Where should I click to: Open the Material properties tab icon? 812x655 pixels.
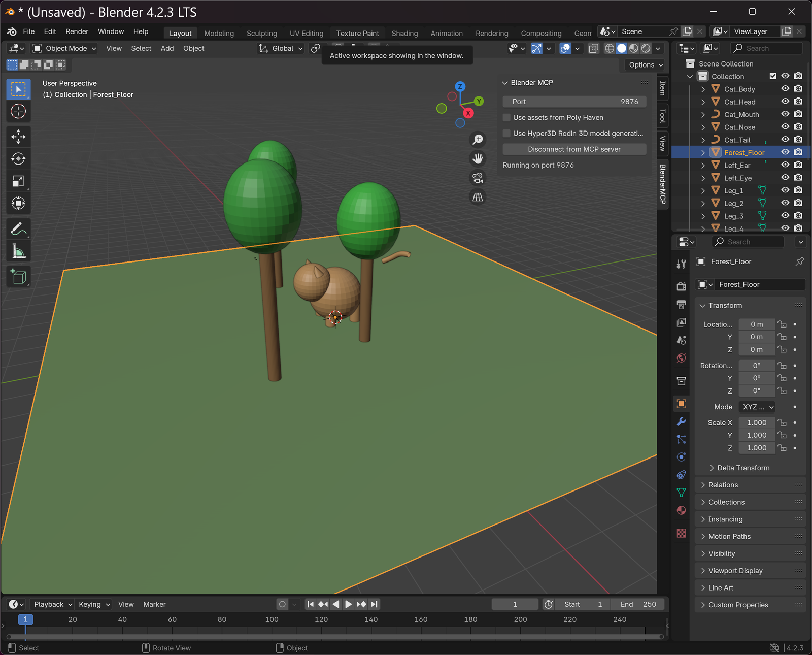point(681,510)
